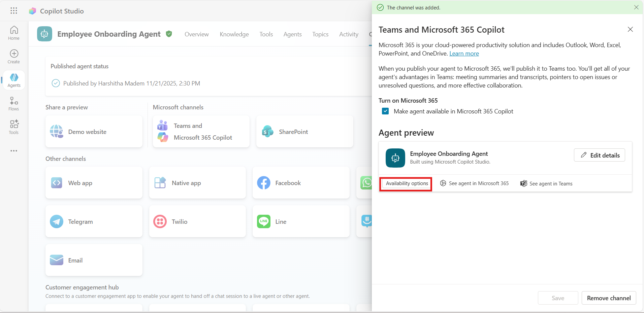
Task: Expand the sidebar more options ellipsis
Action: pos(14,151)
